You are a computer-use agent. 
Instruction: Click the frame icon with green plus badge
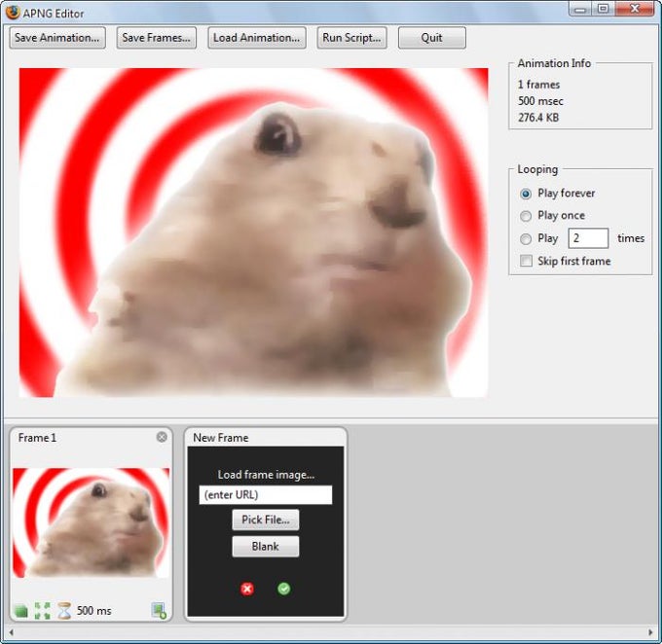pyautogui.click(x=159, y=611)
